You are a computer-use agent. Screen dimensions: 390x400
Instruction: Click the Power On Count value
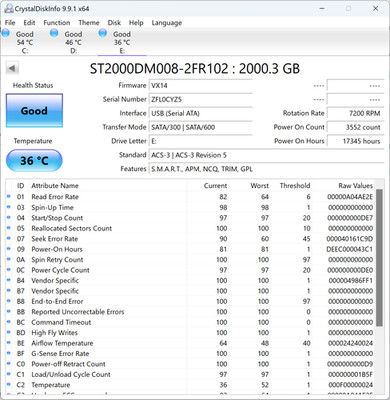[x=355, y=127]
